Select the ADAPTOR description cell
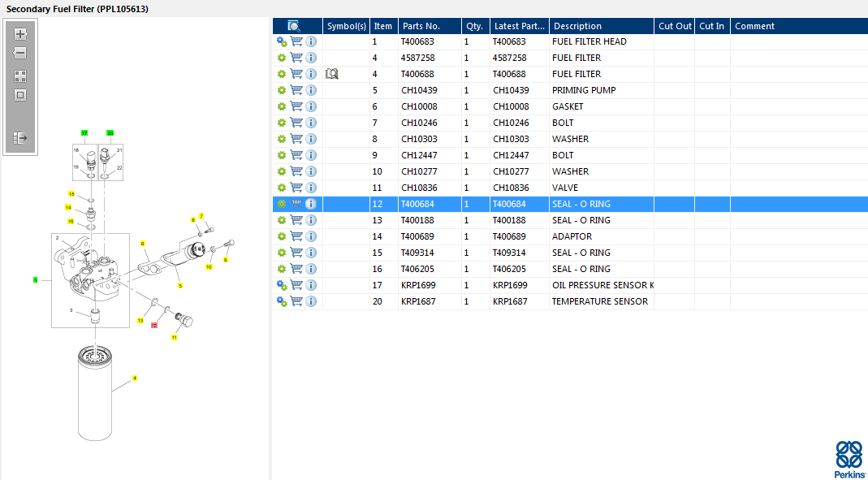This screenshot has height=480, width=868. pyautogui.click(x=602, y=236)
